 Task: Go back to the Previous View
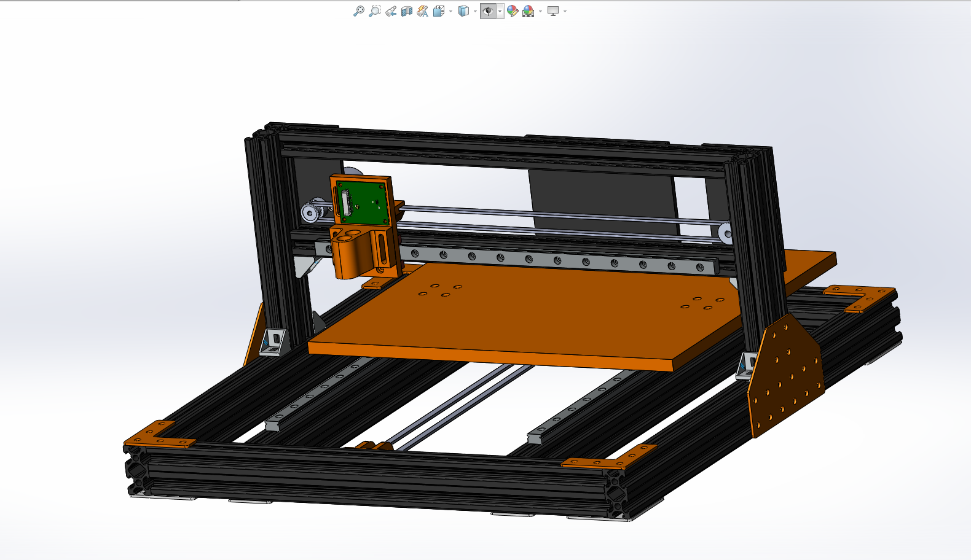point(391,11)
